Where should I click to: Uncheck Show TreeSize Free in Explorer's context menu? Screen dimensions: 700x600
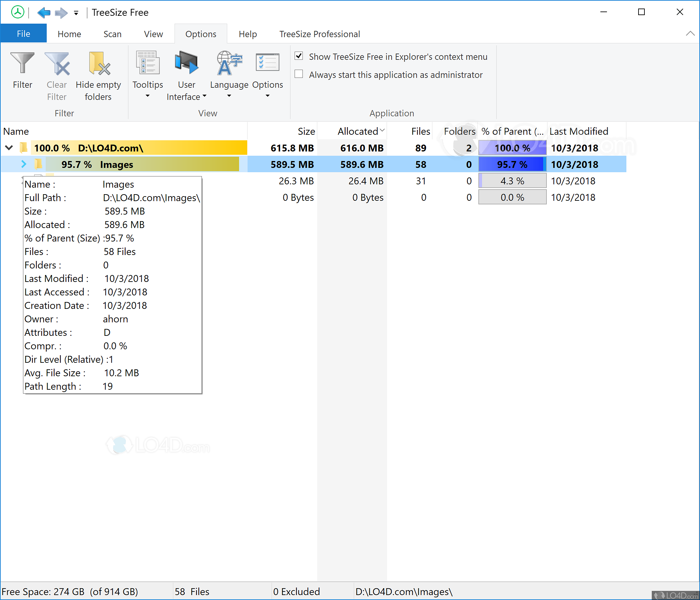[299, 57]
